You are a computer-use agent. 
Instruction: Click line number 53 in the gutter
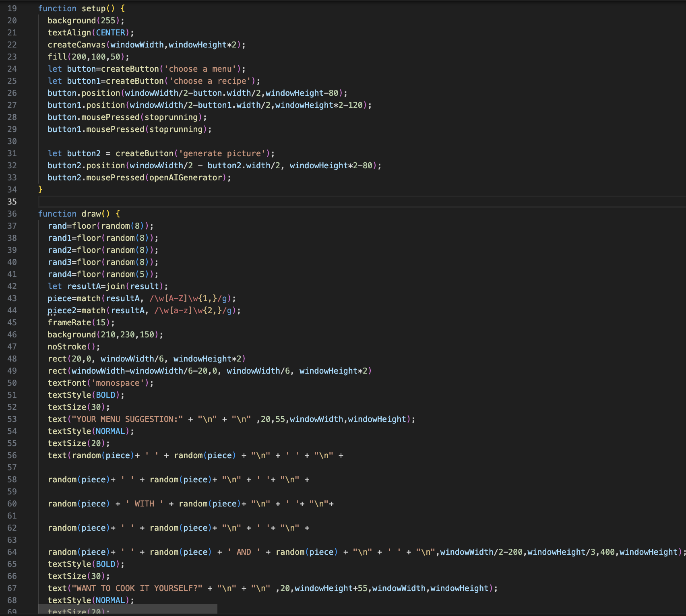(12, 419)
